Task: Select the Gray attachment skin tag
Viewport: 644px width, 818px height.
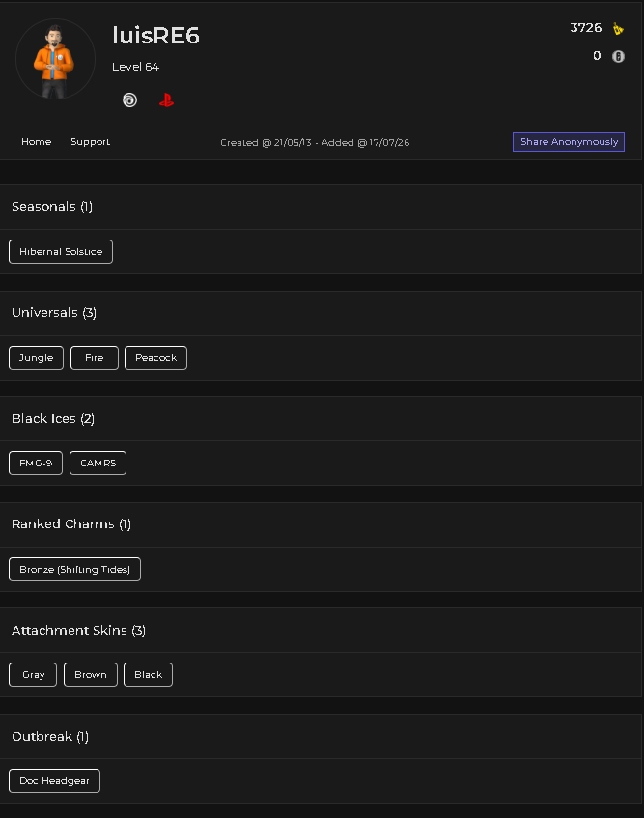Action: coord(33,674)
